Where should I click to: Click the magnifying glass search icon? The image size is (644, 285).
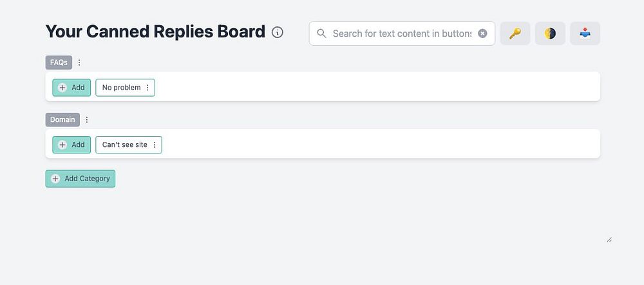(x=322, y=34)
